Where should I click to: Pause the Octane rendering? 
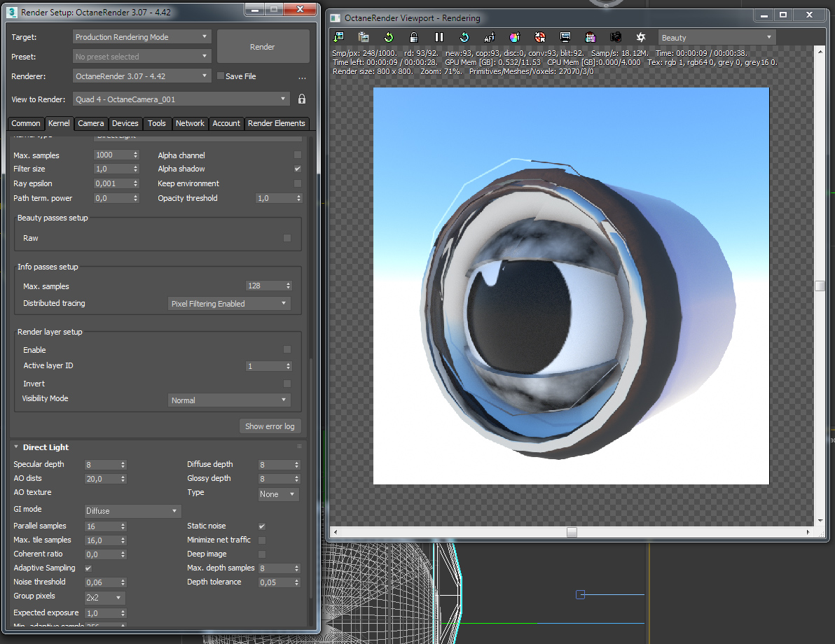pyautogui.click(x=439, y=37)
